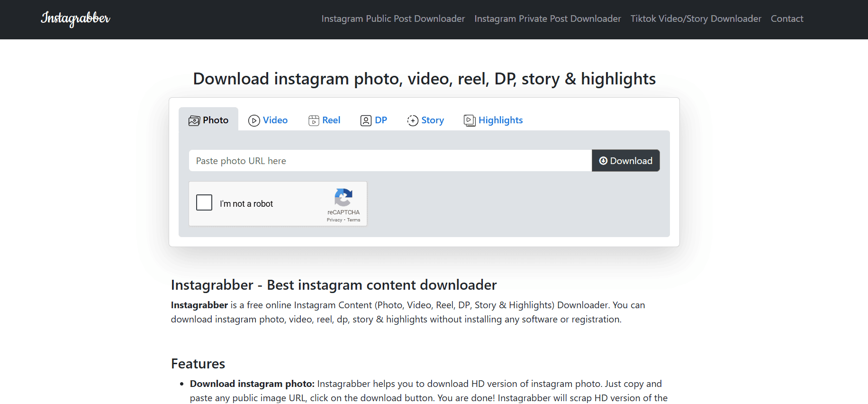
Task: Click the Instagrabber logo
Action: pyautogui.click(x=75, y=18)
